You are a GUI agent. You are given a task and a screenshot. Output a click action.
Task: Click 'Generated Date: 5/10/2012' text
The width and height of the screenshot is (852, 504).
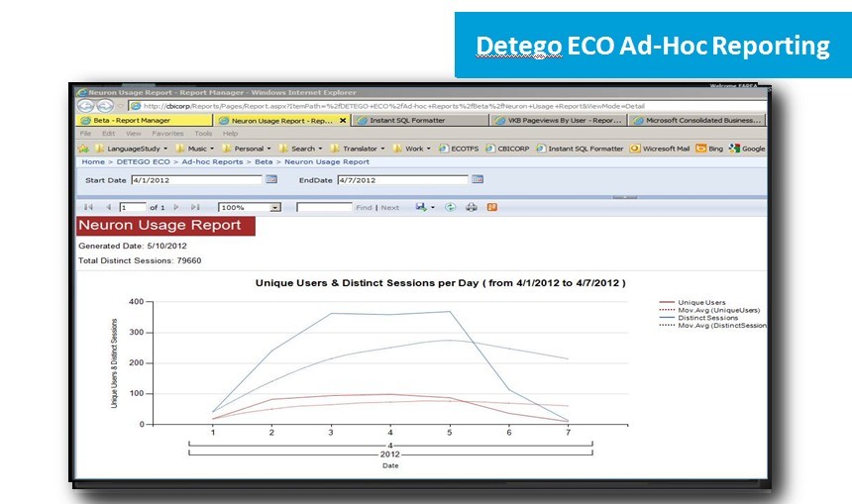(x=133, y=246)
